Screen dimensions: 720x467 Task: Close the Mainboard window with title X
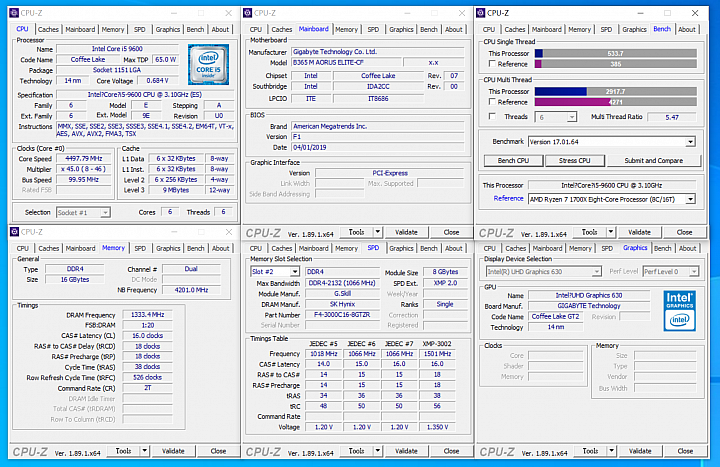click(x=461, y=13)
